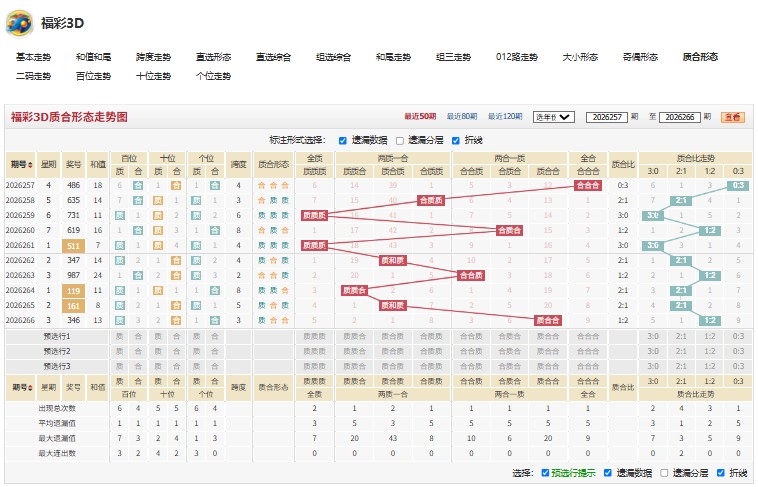Click red 合合质 marker in row 2026263
Viewport: 758px width, 487px height.
471,275
